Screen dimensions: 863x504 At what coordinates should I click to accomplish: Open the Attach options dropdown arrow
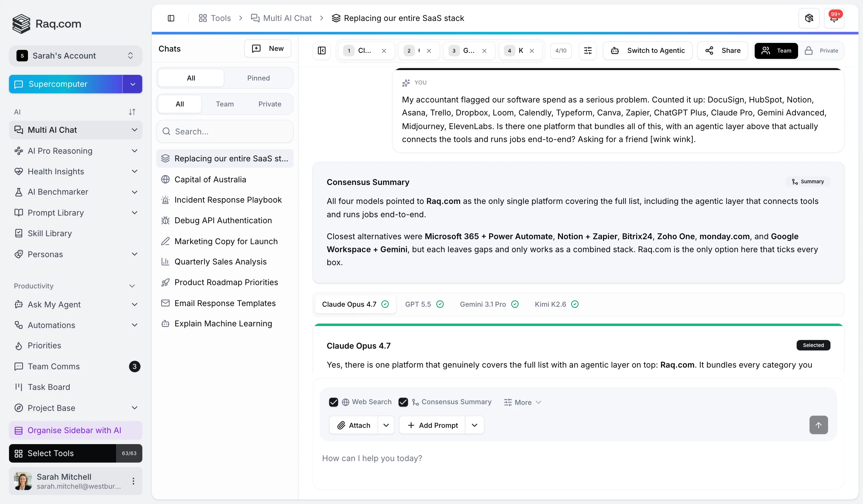(386, 425)
